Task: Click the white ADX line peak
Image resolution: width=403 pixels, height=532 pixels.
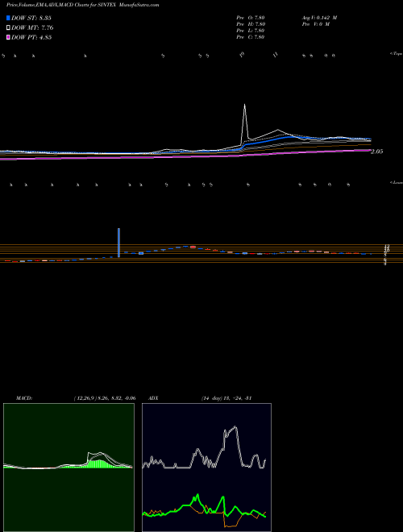Action: 236,427
